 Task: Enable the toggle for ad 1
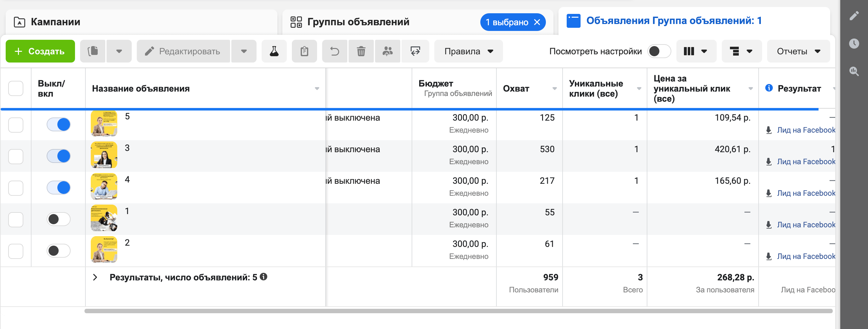[59, 219]
